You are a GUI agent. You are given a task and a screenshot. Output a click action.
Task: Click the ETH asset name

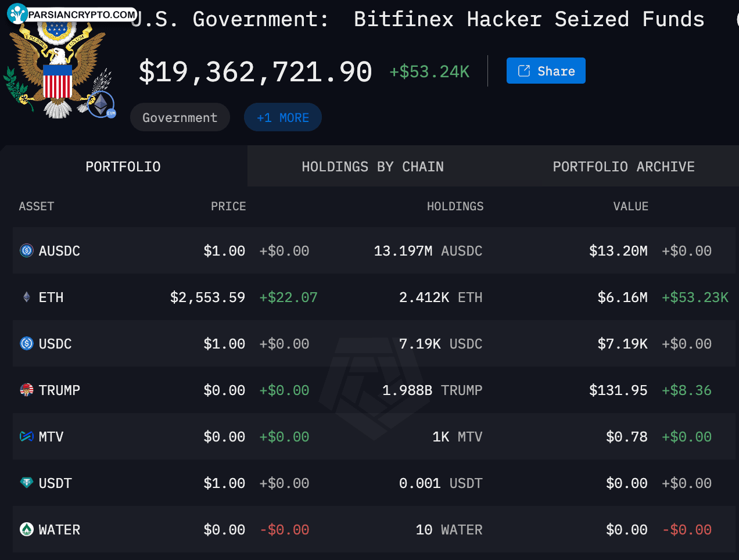51,297
